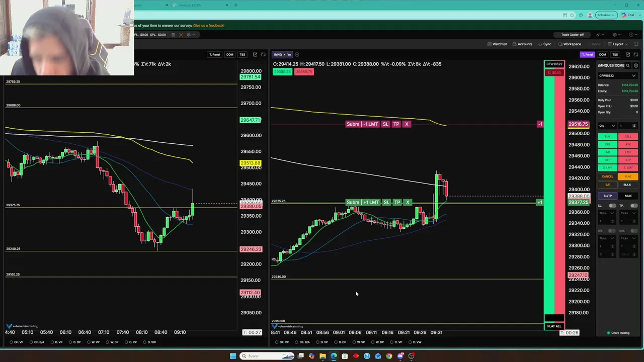Open DOM on the right chart
Screen dimensions: 644x362
click(x=603, y=54)
